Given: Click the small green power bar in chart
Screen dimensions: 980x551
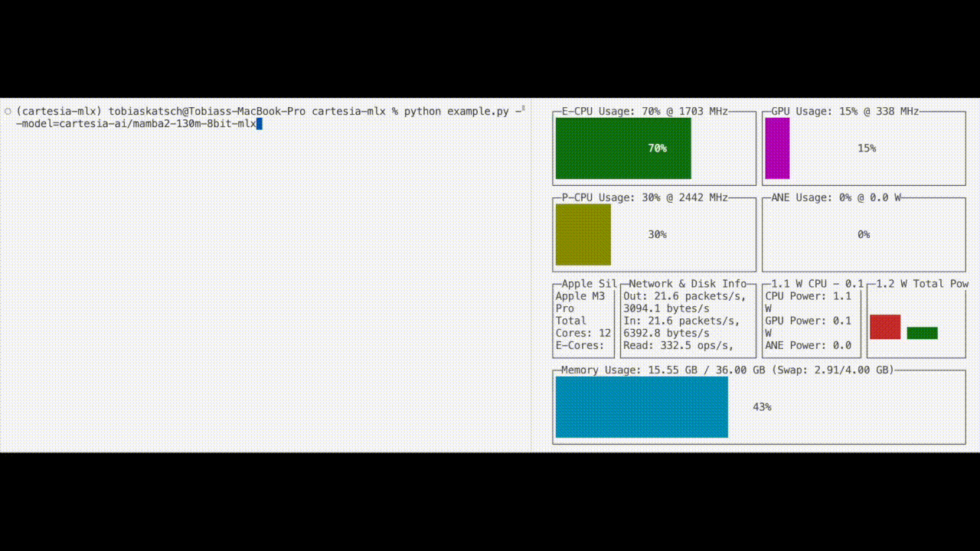Looking at the screenshot, I should 922,333.
